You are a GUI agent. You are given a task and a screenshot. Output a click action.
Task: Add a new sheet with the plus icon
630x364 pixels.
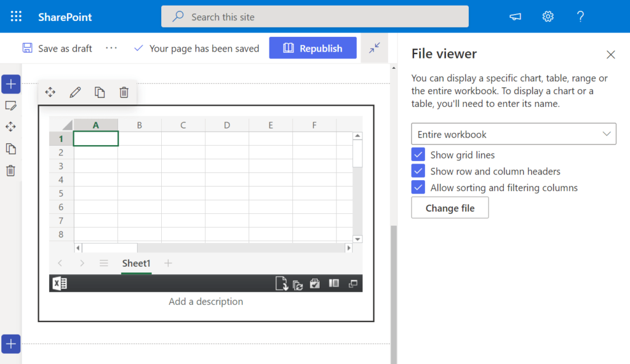pyautogui.click(x=169, y=263)
